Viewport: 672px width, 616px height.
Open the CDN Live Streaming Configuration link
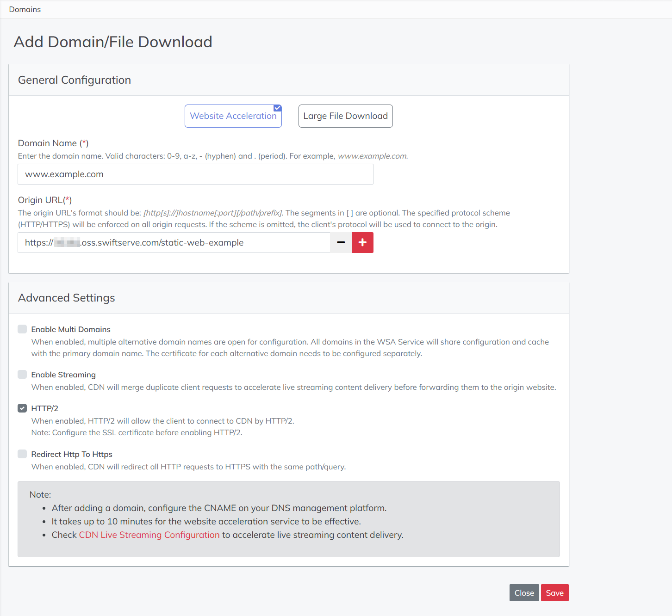pos(149,535)
